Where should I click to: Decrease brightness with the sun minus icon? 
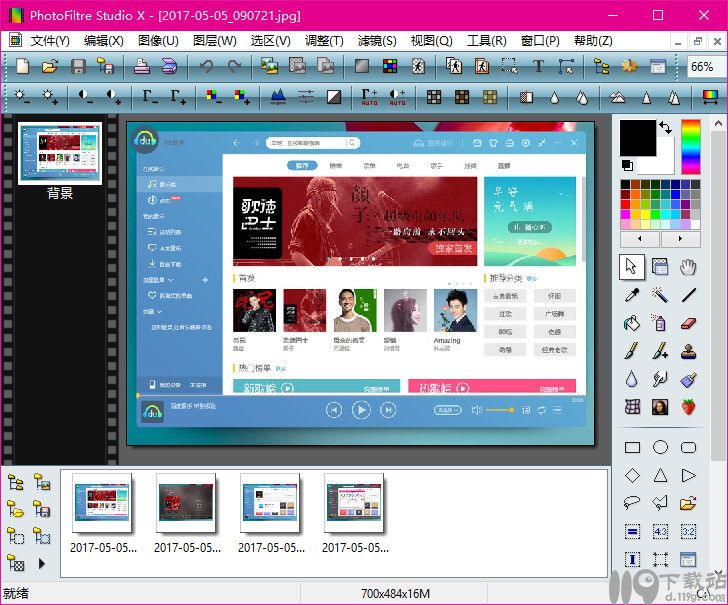21,97
